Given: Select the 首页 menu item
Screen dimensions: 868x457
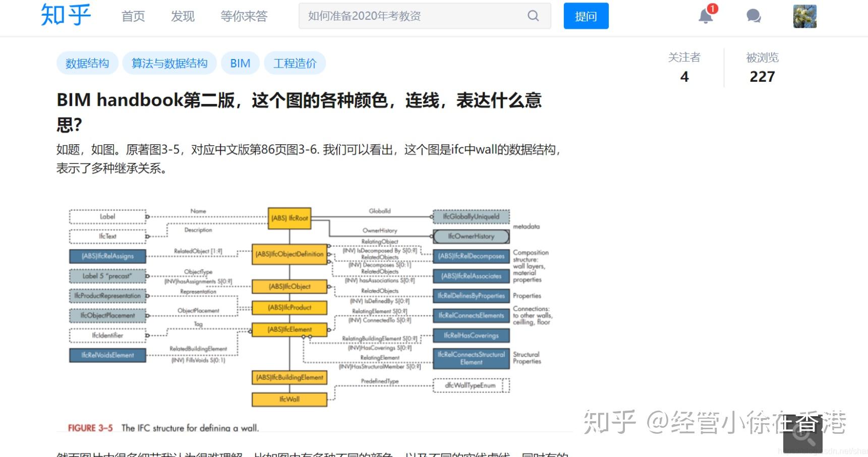Looking at the screenshot, I should coord(133,16).
